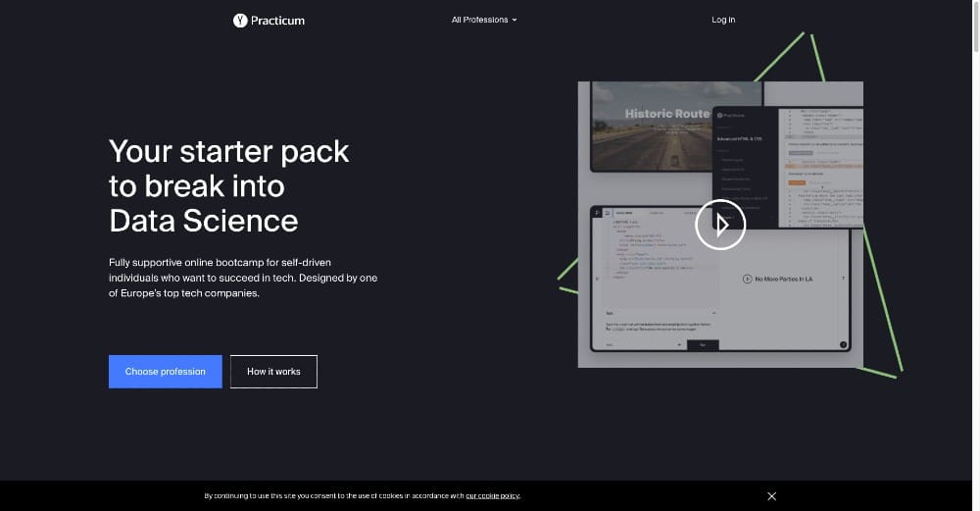Viewport: 980px width, 511px height.
Task: Click the Practicum Y logo icon
Action: pos(240,20)
